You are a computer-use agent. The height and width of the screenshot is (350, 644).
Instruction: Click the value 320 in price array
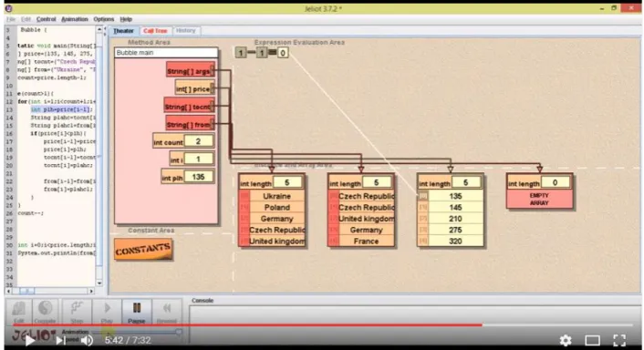455,242
